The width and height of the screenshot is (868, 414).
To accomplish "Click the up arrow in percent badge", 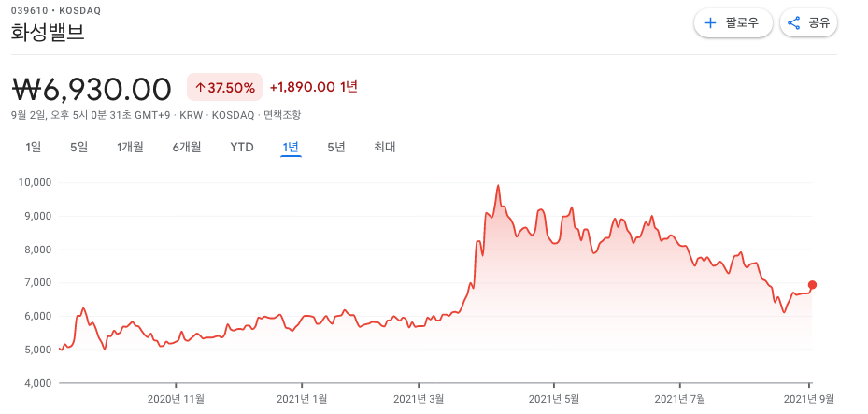I will (200, 88).
